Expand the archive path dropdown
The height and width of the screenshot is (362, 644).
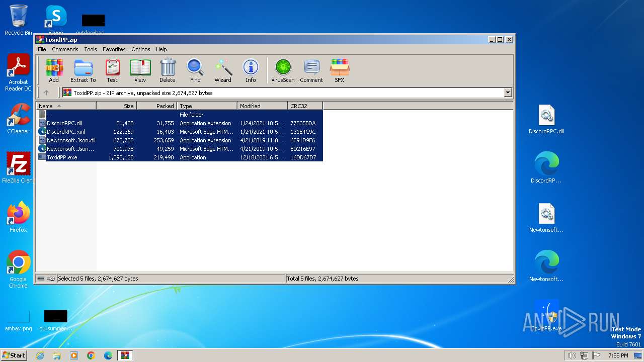pos(508,93)
